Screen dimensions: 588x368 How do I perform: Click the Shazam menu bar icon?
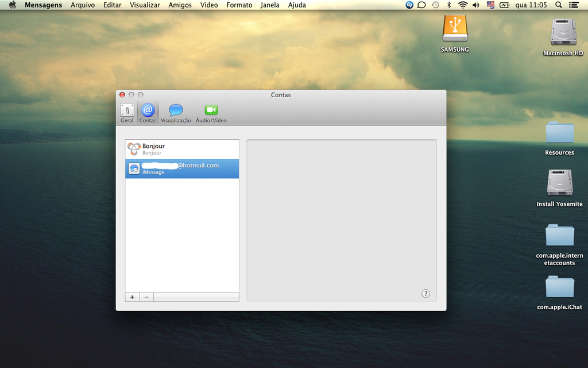click(x=409, y=5)
